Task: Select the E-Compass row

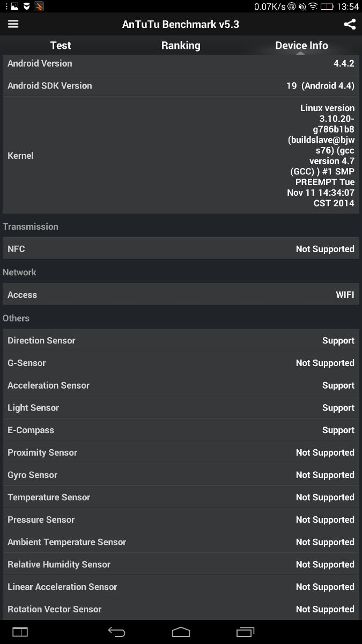Action: point(181,430)
